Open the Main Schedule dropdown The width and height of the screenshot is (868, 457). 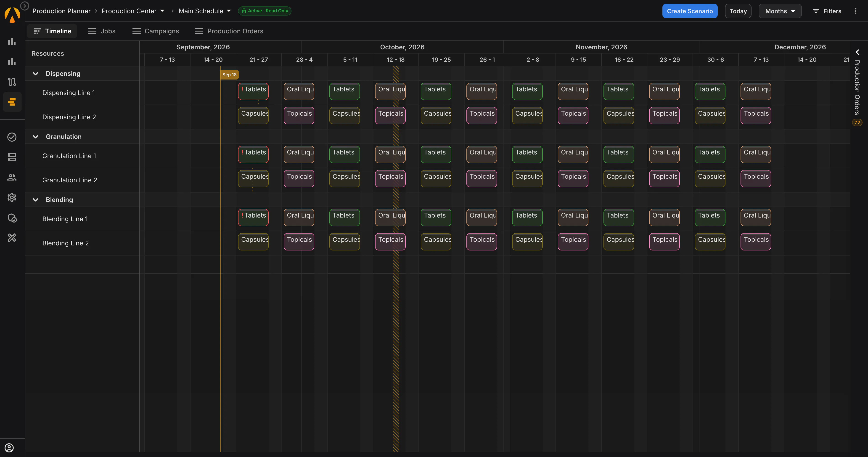tap(205, 11)
